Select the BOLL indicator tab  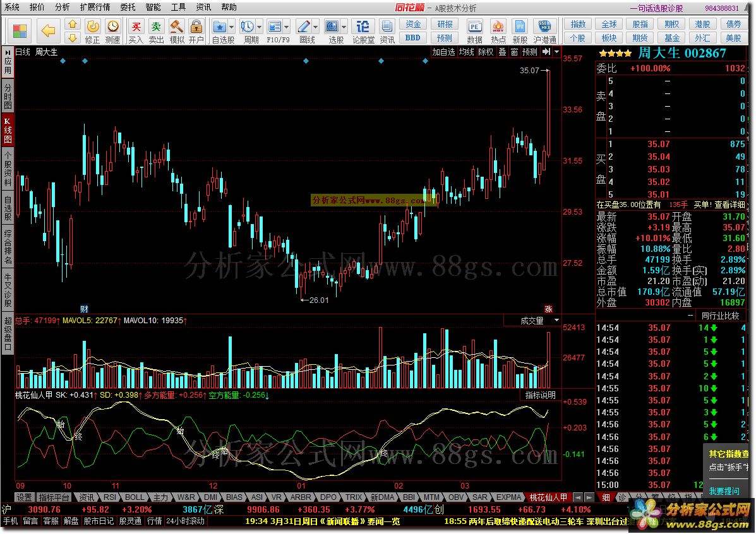coord(135,497)
